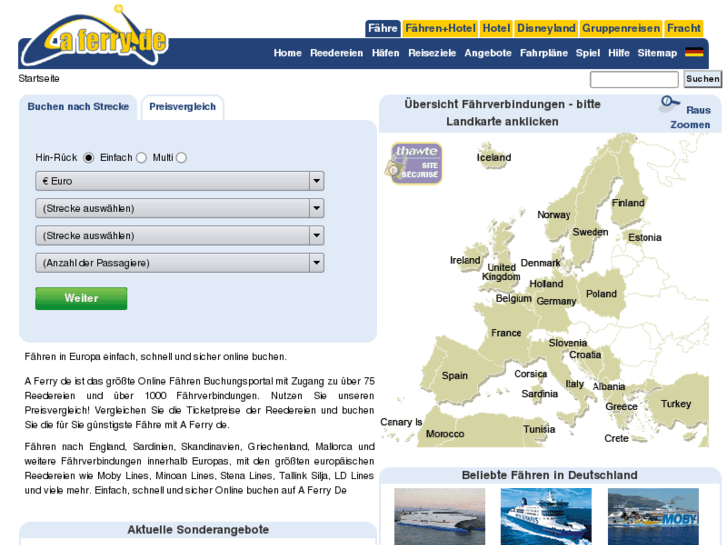Switch to the Fähre tab
Screen dimensions: 727x545
383,28
